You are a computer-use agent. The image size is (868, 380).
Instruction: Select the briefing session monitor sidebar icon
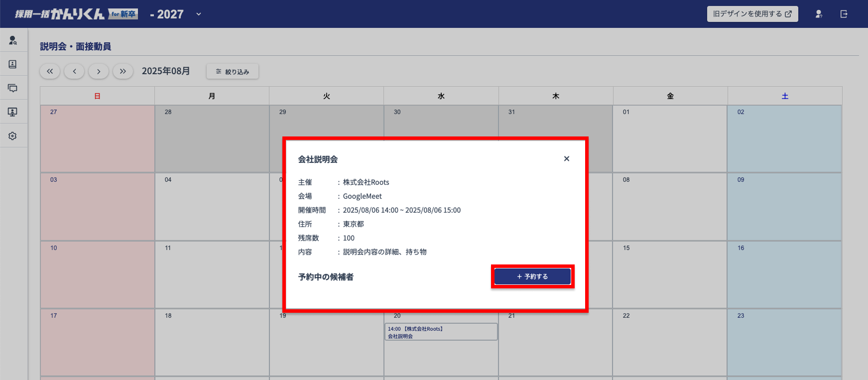pos(13,112)
